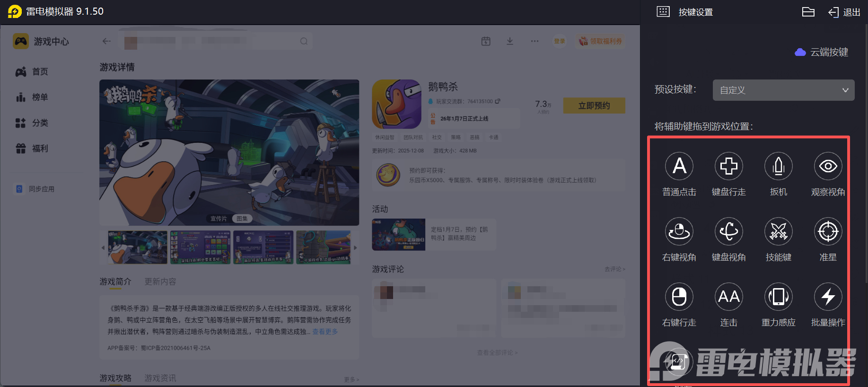The width and height of the screenshot is (868, 387).
Task: Click the 领取福利券 coupon button
Action: pos(600,41)
